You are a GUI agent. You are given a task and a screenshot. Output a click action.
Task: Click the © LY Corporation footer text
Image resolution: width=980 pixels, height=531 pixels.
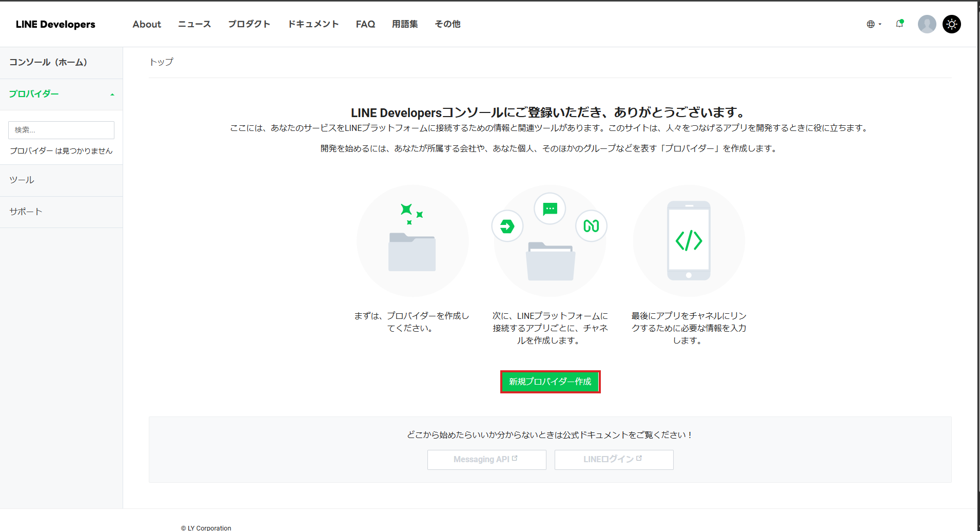tap(206, 527)
